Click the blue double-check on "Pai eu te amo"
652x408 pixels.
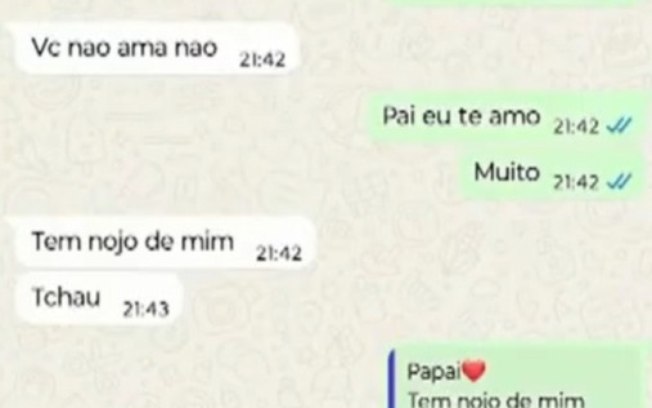619,126
